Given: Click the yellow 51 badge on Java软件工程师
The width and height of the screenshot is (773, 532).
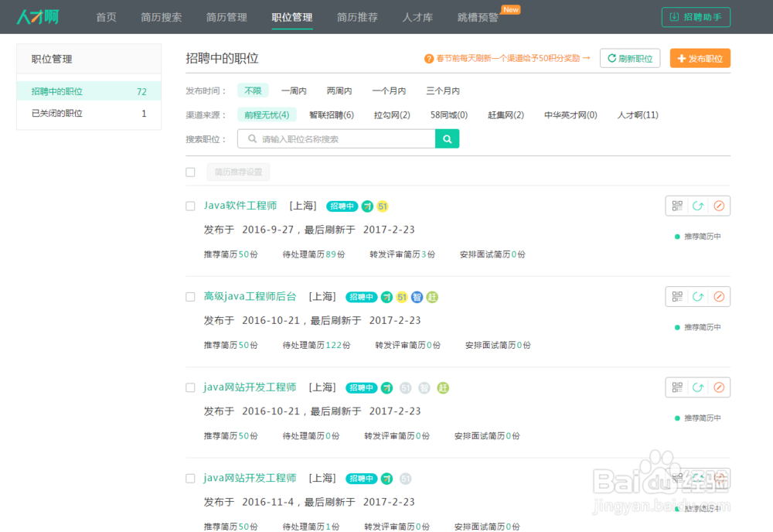Looking at the screenshot, I should (x=383, y=206).
